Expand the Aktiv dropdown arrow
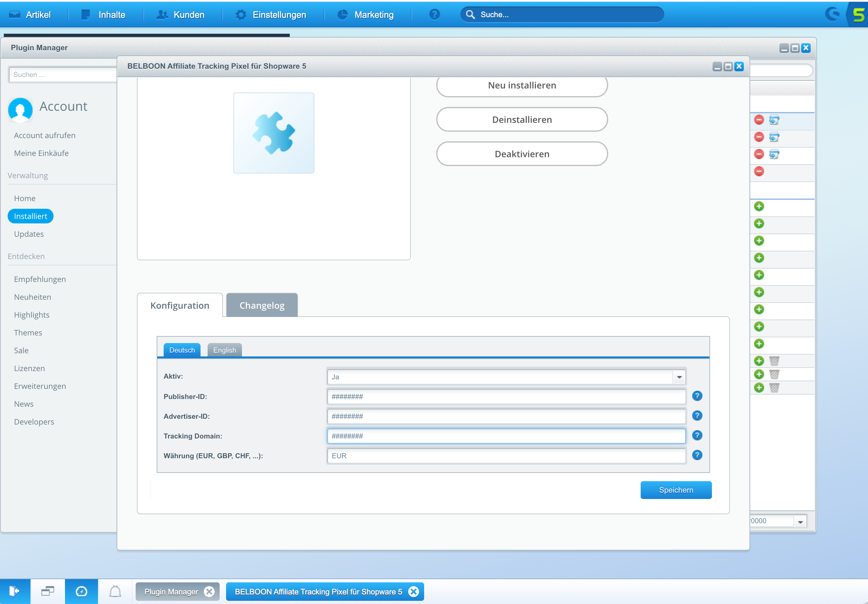This screenshot has width=868, height=604. (679, 376)
